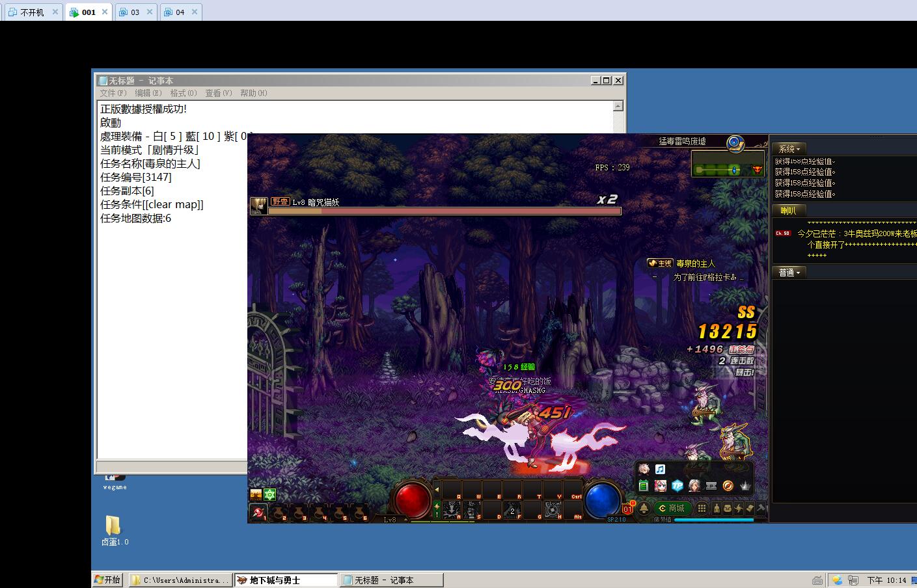Click the 暗咒猫妖 enemy HP bar

445,211
